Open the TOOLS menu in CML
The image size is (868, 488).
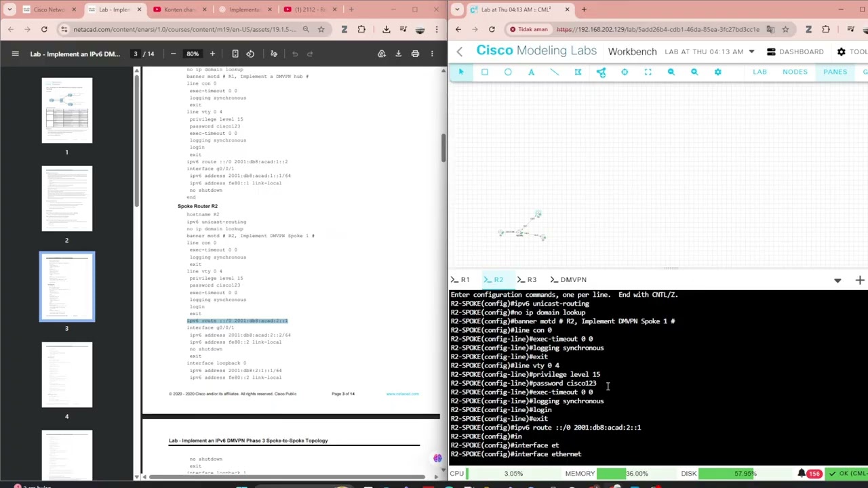[852, 52]
